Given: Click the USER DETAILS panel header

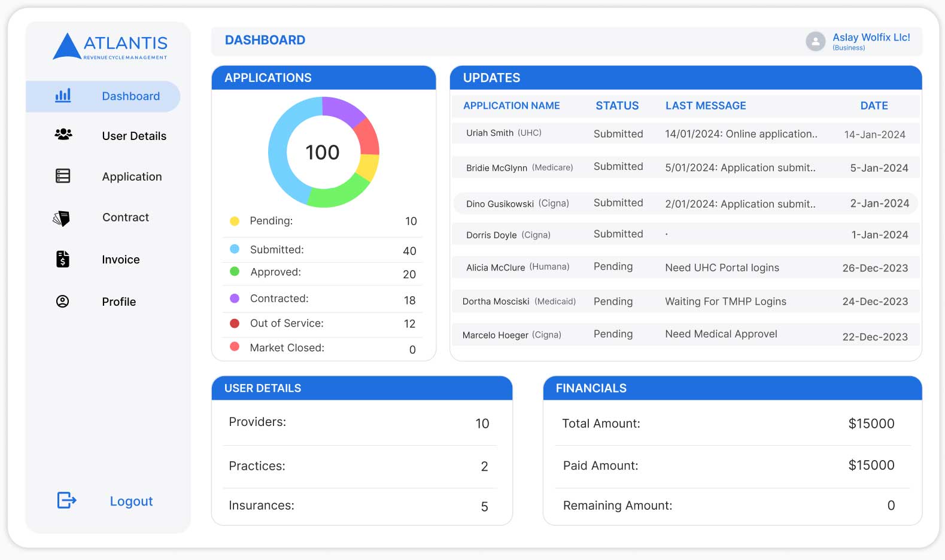Looking at the screenshot, I should (362, 388).
